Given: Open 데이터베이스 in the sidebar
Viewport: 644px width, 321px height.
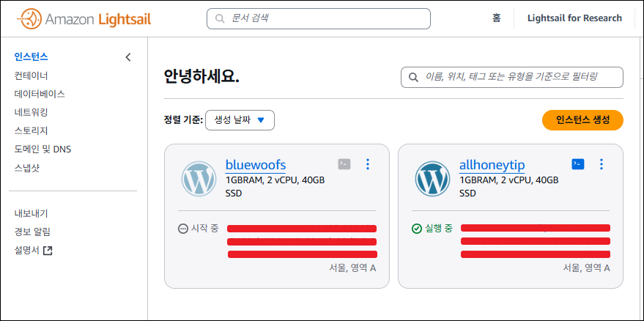Looking at the screenshot, I should (x=40, y=94).
